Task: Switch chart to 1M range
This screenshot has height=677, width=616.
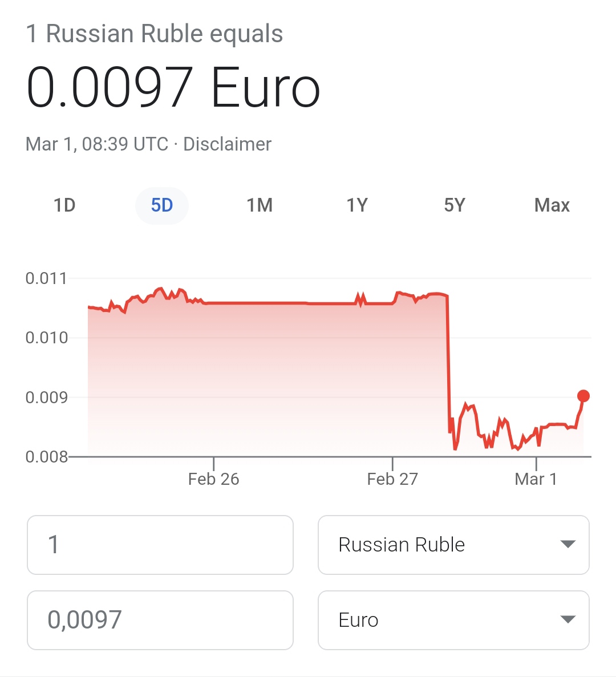Action: [260, 205]
